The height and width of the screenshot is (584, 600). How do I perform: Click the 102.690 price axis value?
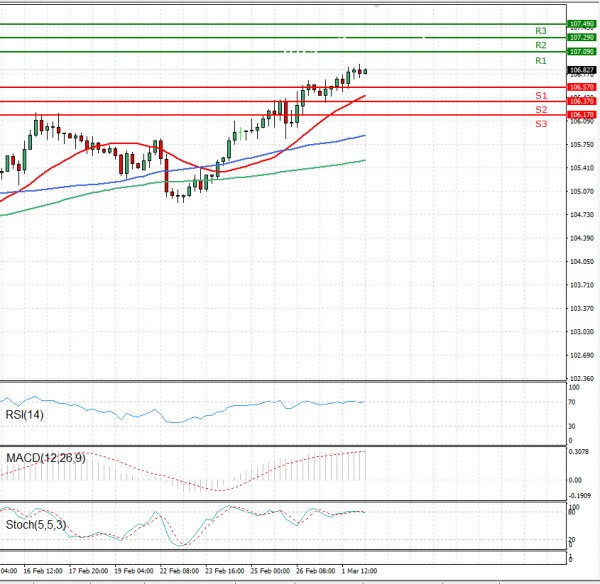(x=582, y=356)
